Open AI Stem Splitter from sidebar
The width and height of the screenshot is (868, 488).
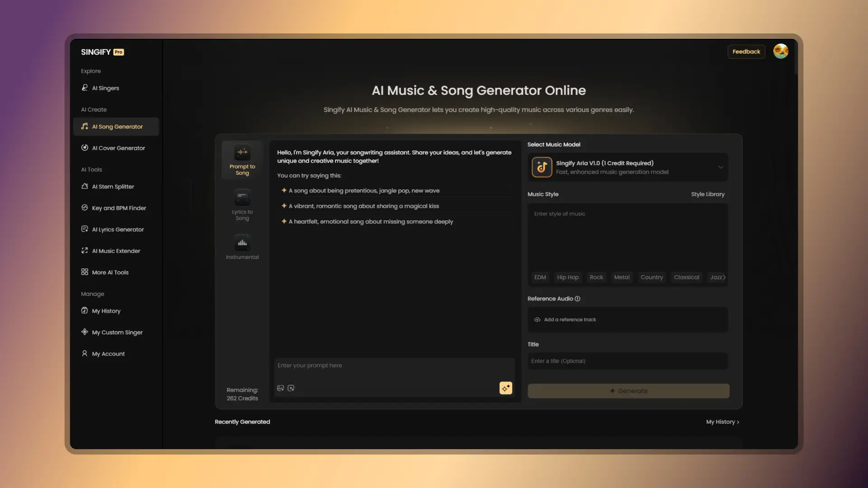click(x=113, y=187)
